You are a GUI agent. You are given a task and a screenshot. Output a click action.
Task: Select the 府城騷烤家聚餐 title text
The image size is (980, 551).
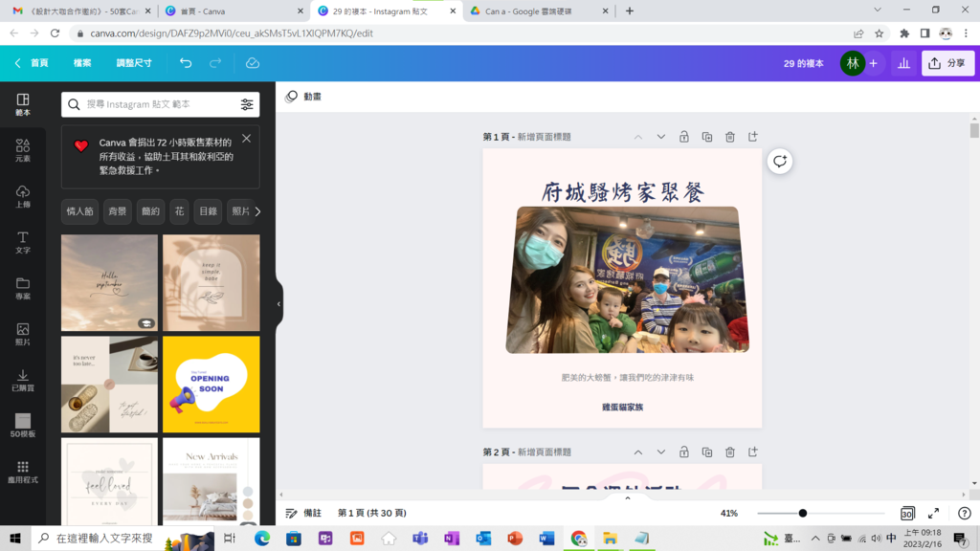(622, 191)
